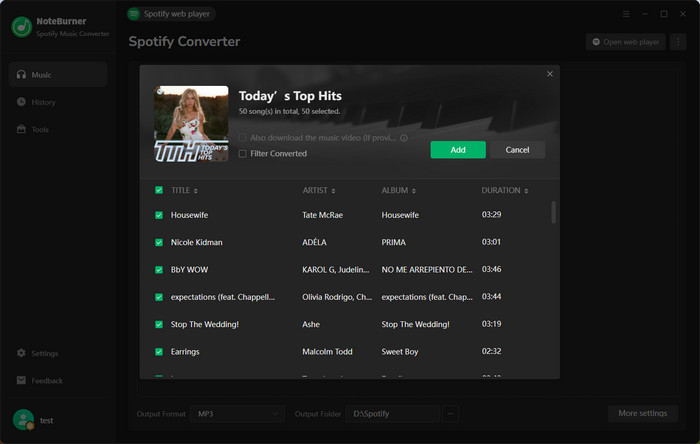This screenshot has height=444, width=700.
Task: Select the Spotify web player tab
Action: [171, 14]
